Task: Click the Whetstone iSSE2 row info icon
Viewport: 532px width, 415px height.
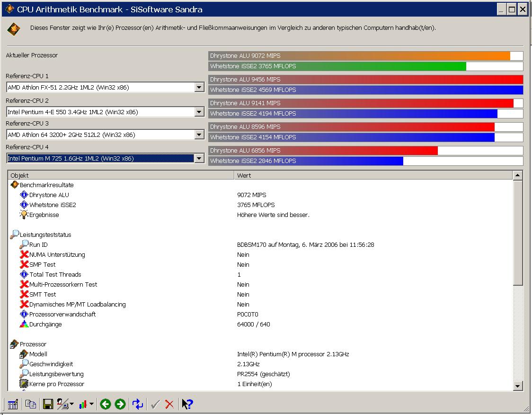Action: (24, 205)
